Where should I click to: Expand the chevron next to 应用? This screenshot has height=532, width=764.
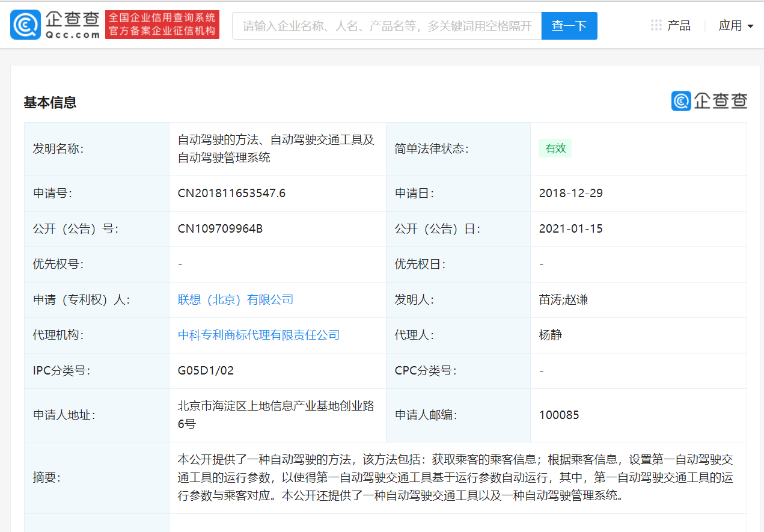(751, 26)
